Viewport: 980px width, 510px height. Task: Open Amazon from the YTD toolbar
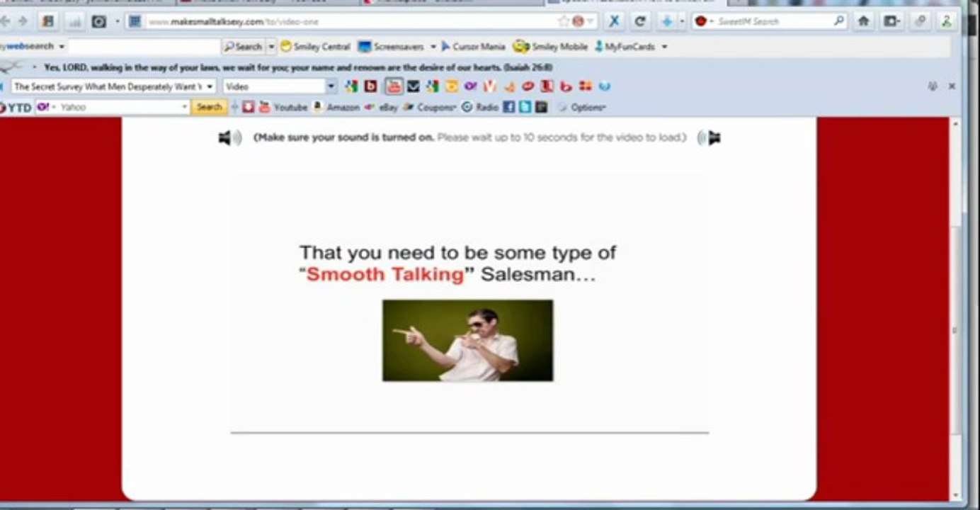tap(336, 107)
